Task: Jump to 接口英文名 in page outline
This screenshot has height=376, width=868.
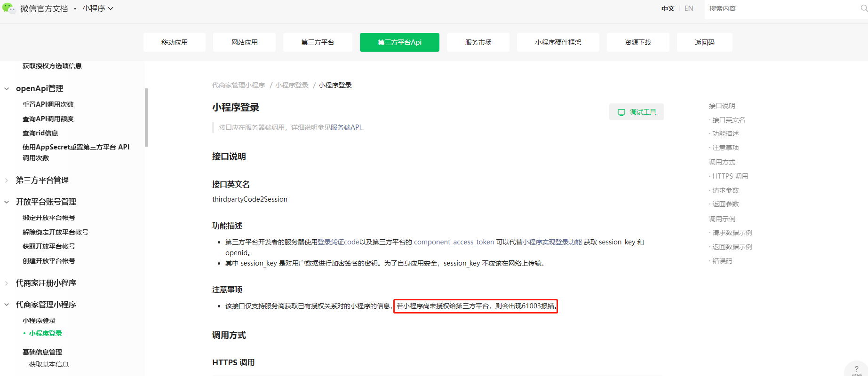Action: [728, 120]
